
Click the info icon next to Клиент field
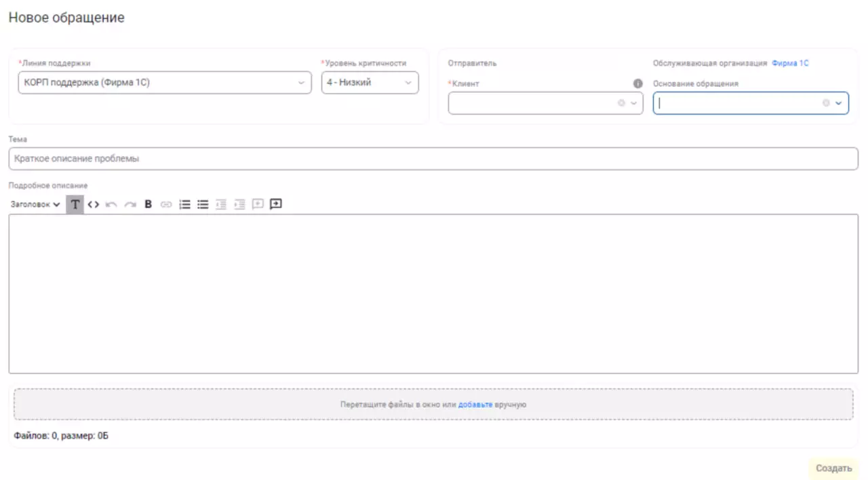(637, 83)
